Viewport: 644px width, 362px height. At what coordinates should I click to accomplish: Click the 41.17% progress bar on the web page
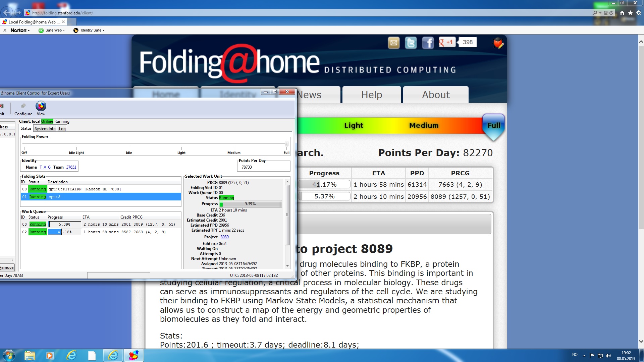click(324, 184)
